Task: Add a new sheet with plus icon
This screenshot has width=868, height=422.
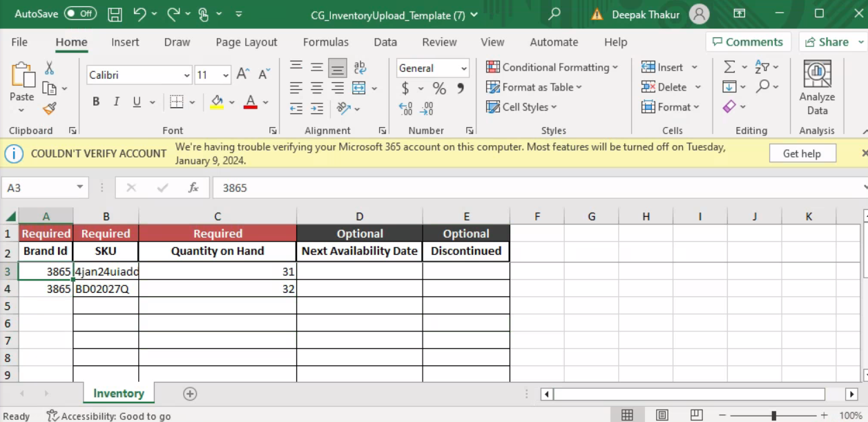Action: point(190,394)
